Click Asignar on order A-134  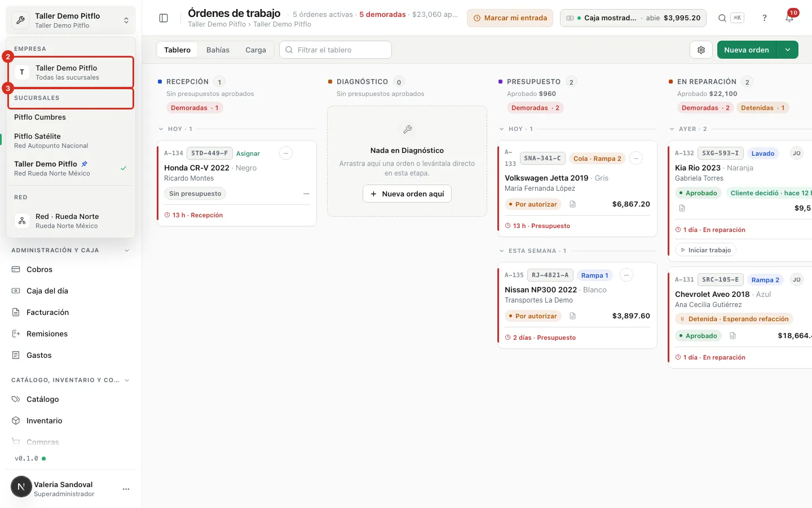click(x=248, y=154)
